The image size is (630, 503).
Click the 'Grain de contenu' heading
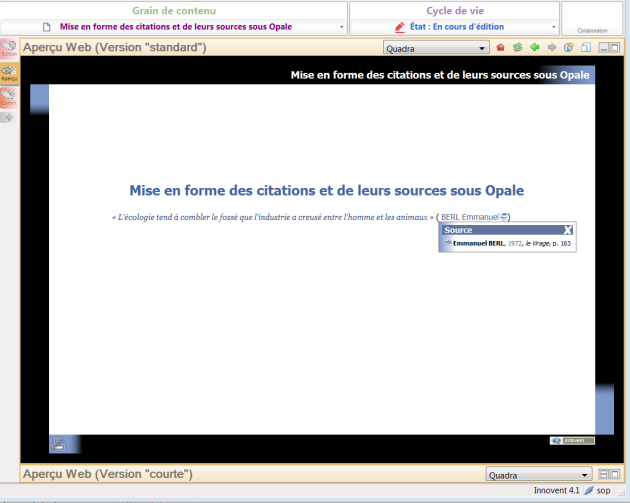click(x=174, y=11)
